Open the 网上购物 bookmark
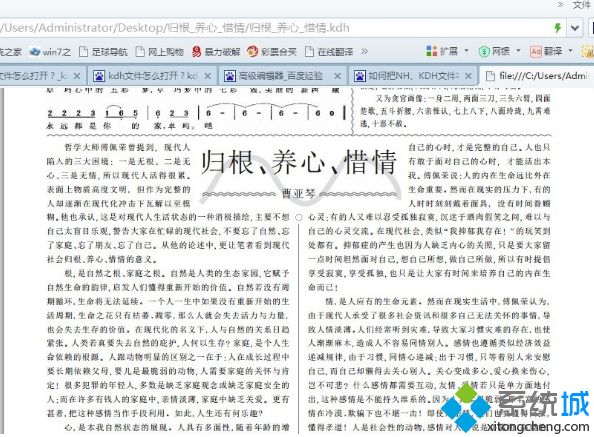Screen dimensions: 594x437 (x=159, y=52)
